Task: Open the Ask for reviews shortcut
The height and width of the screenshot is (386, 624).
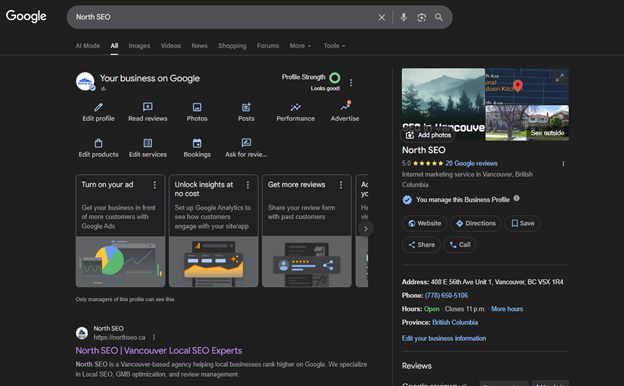Action: point(246,148)
